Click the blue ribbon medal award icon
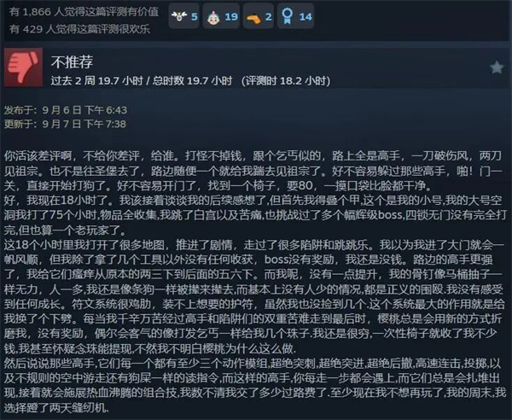Screen dimensions: 512x420 (x=288, y=16)
